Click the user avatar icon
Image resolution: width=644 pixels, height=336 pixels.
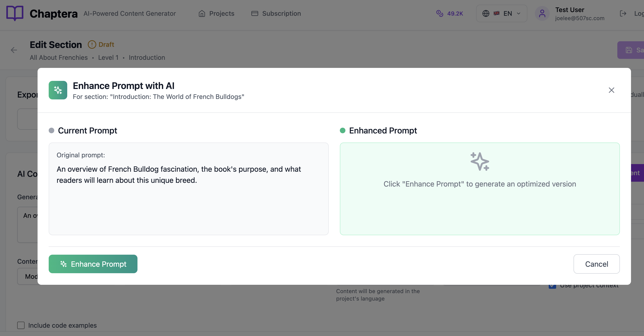click(542, 13)
